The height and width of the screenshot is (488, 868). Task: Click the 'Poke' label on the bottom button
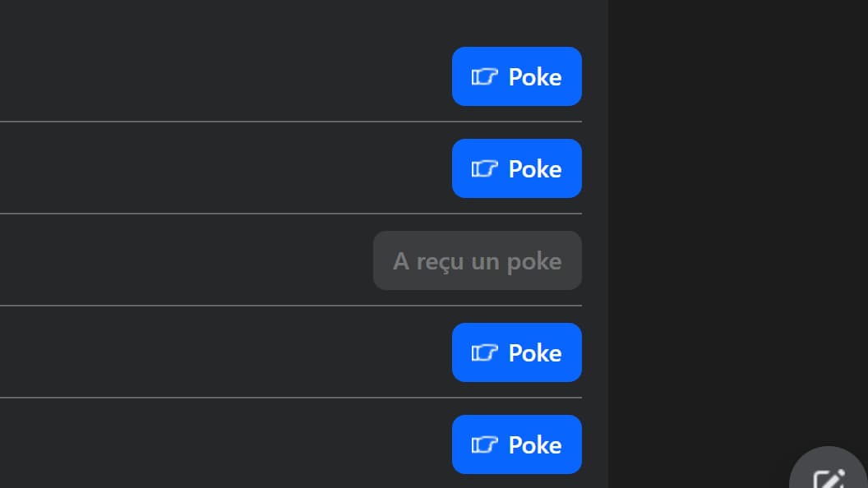(534, 444)
